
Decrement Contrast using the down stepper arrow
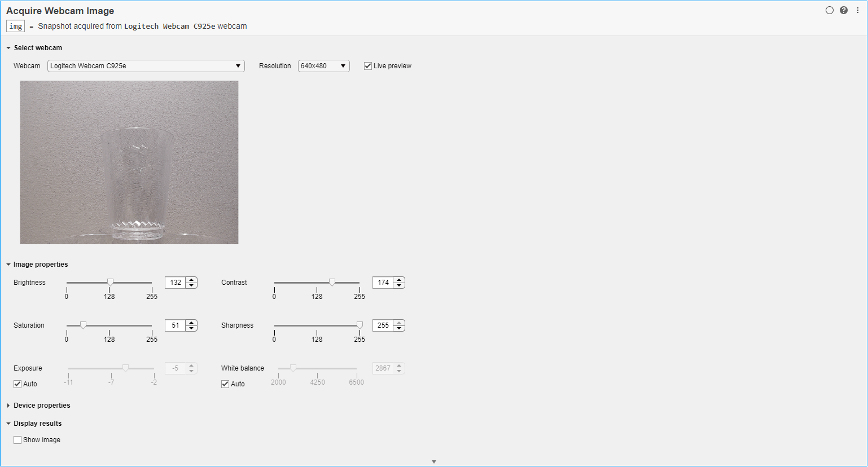pos(398,285)
